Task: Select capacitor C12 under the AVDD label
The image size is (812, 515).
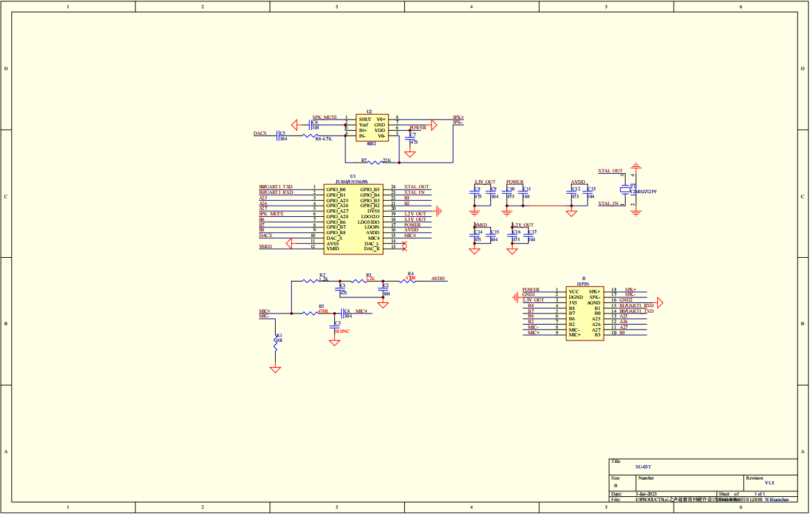Action: [572, 193]
